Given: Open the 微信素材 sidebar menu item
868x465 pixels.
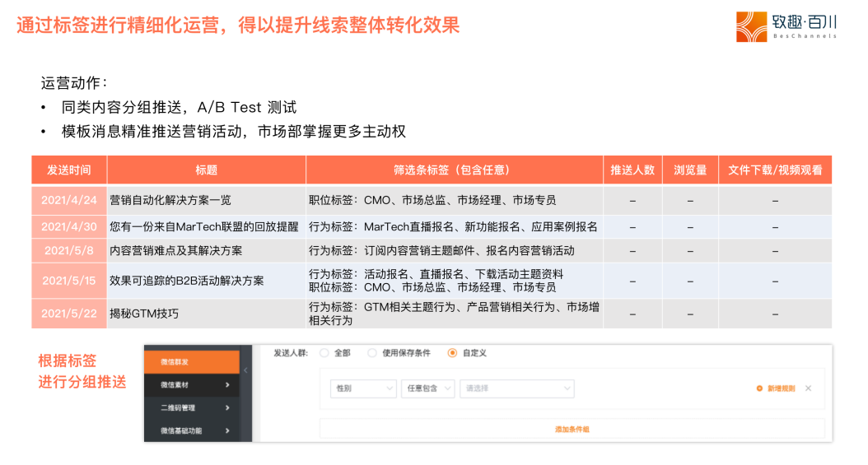Looking at the screenshot, I should tap(192, 385).
